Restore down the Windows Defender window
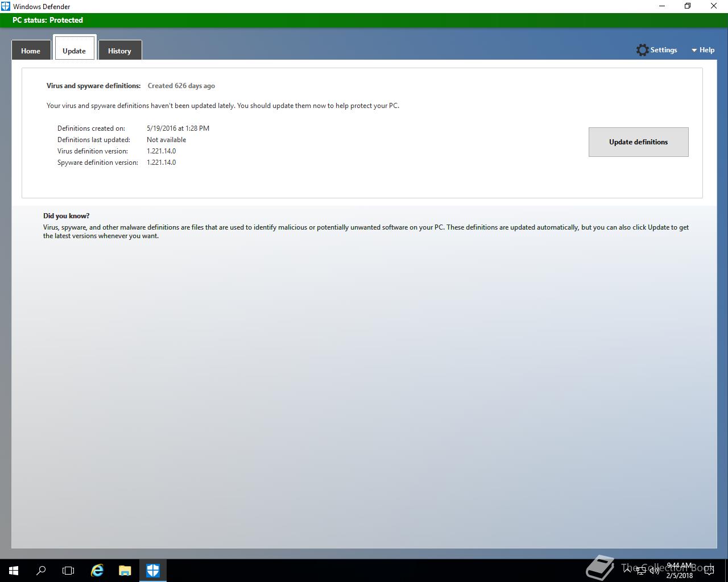The image size is (728, 582). coord(688,6)
